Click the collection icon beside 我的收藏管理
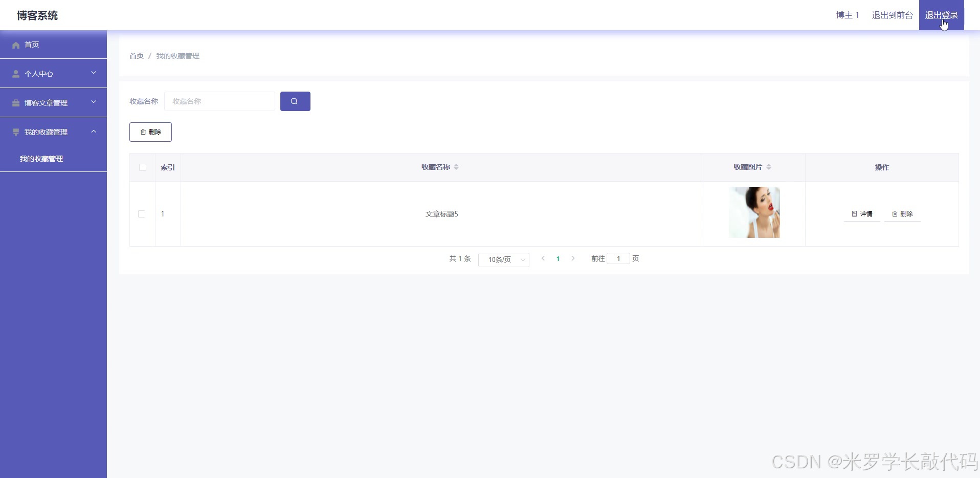980x478 pixels. point(16,132)
